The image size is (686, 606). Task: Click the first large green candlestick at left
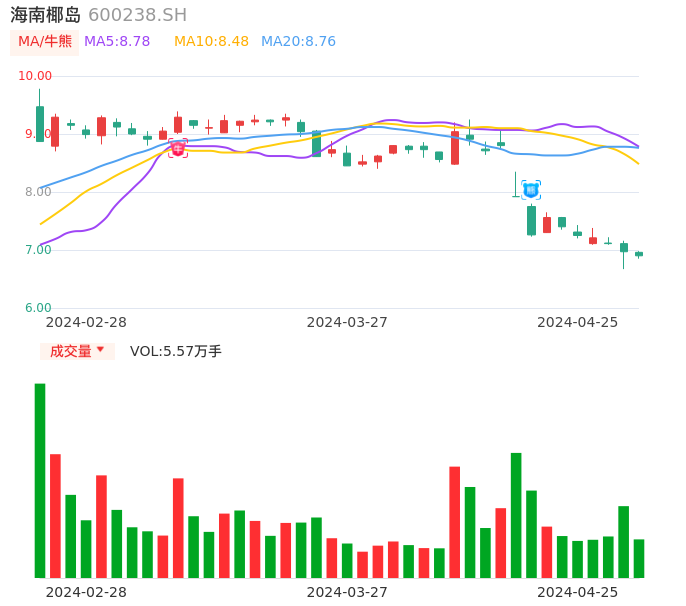coord(40,124)
